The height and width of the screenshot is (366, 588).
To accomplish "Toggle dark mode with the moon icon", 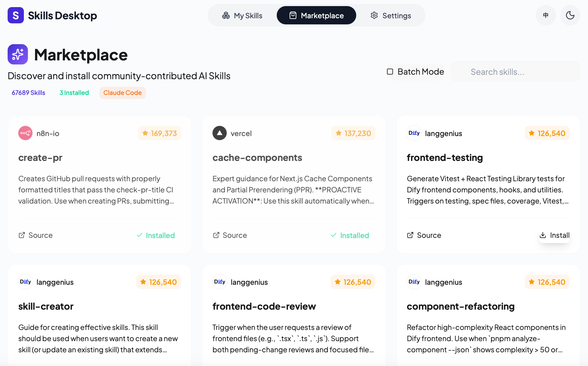I will [x=570, y=15].
